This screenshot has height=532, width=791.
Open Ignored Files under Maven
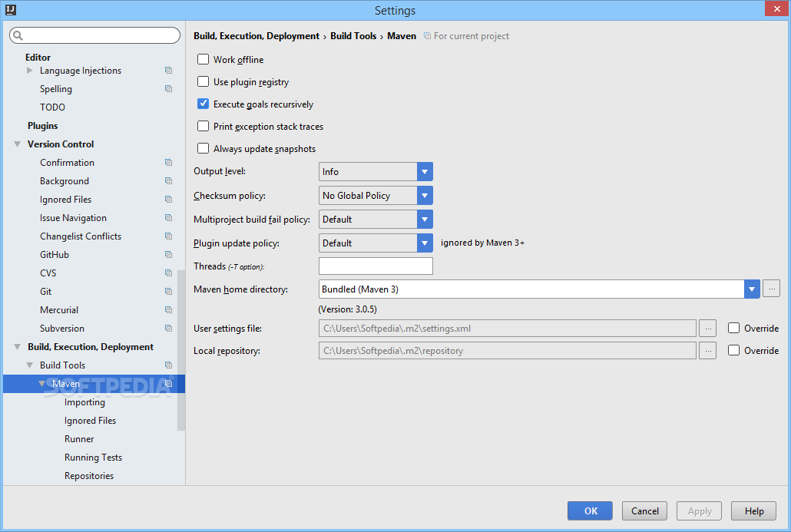91,421
